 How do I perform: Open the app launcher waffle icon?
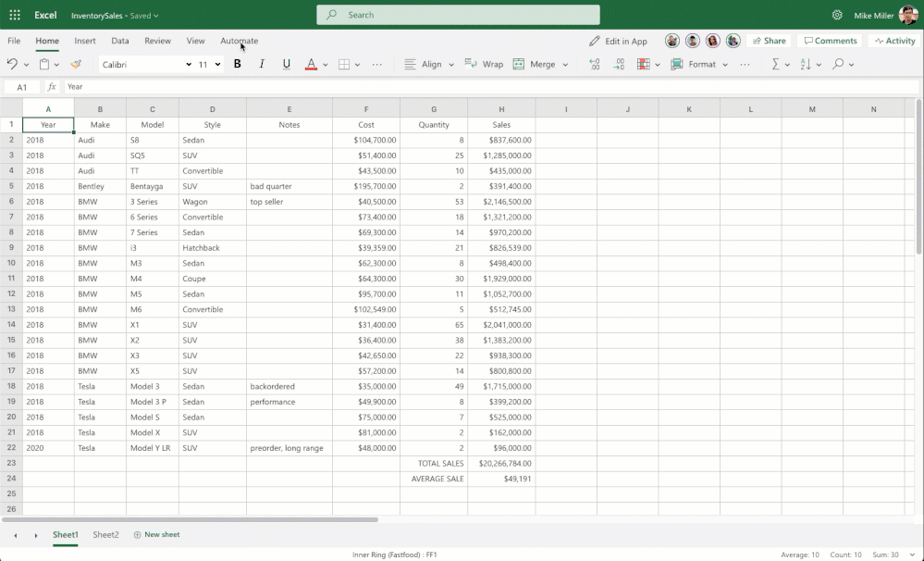[15, 15]
